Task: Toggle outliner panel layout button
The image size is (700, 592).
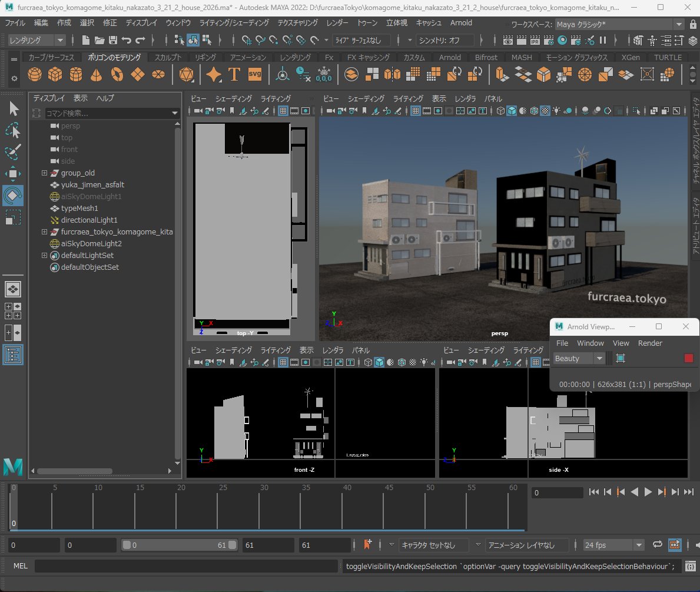Action: (x=14, y=354)
